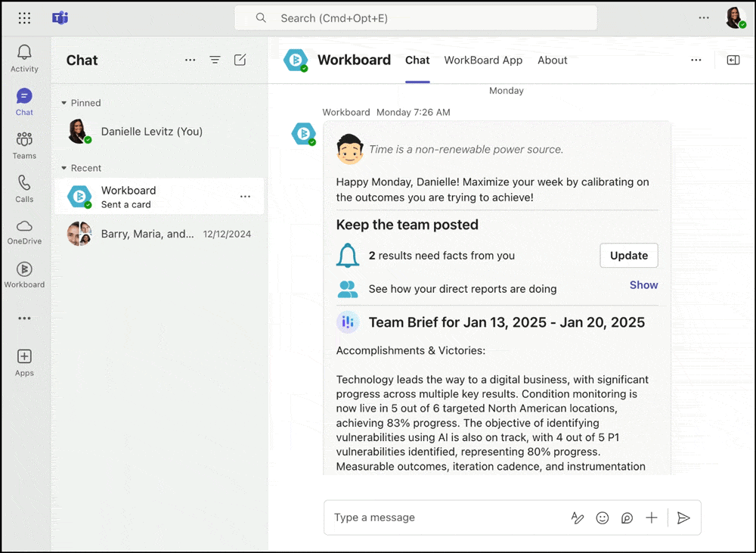This screenshot has width=756, height=553.
Task: Click the Show link for direct reports
Action: (643, 285)
